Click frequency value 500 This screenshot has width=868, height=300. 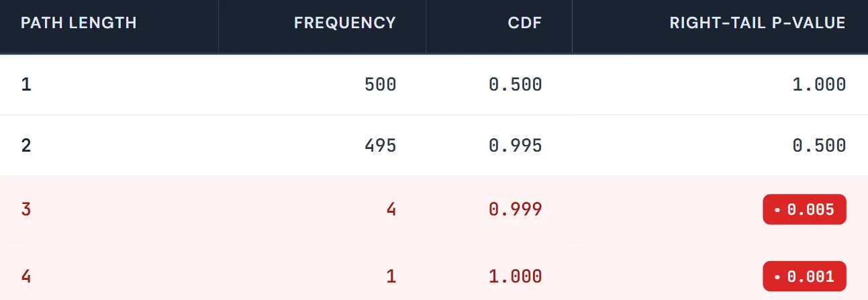pos(380,85)
